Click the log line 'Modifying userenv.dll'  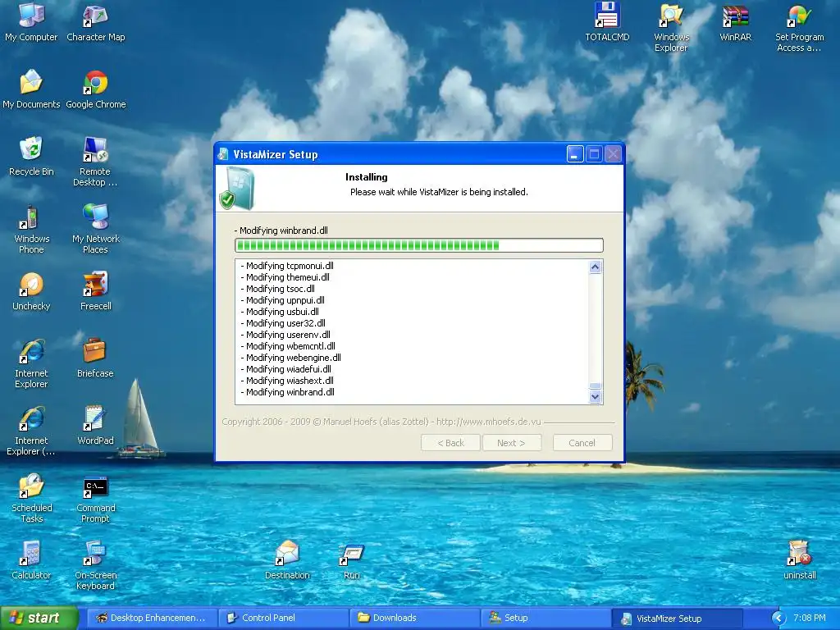[285, 335]
